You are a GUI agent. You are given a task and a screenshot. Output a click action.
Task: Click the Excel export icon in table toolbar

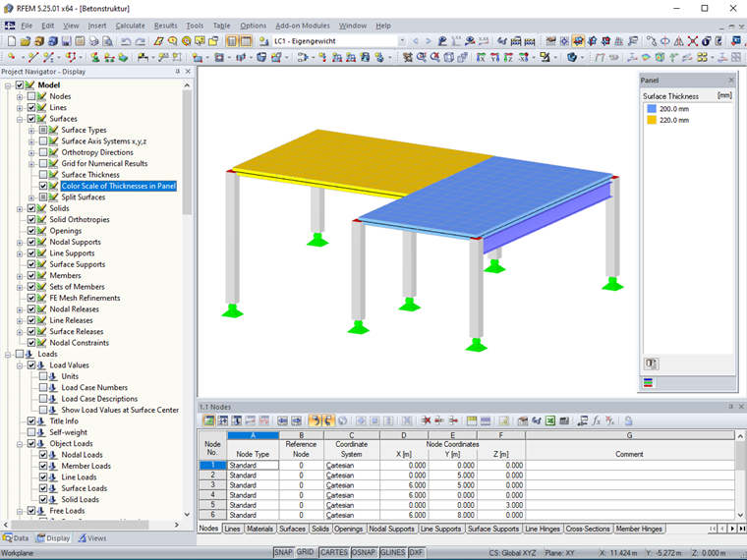point(550,420)
